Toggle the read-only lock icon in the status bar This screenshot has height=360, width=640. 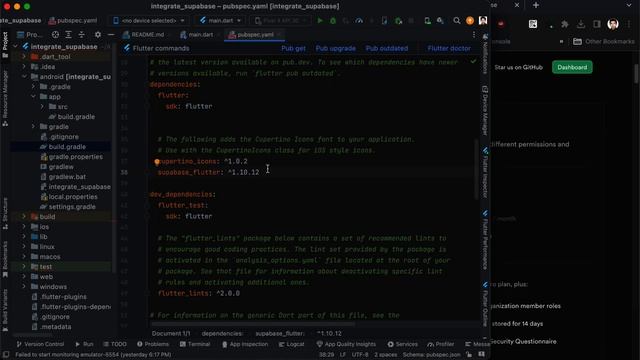tap(469, 355)
